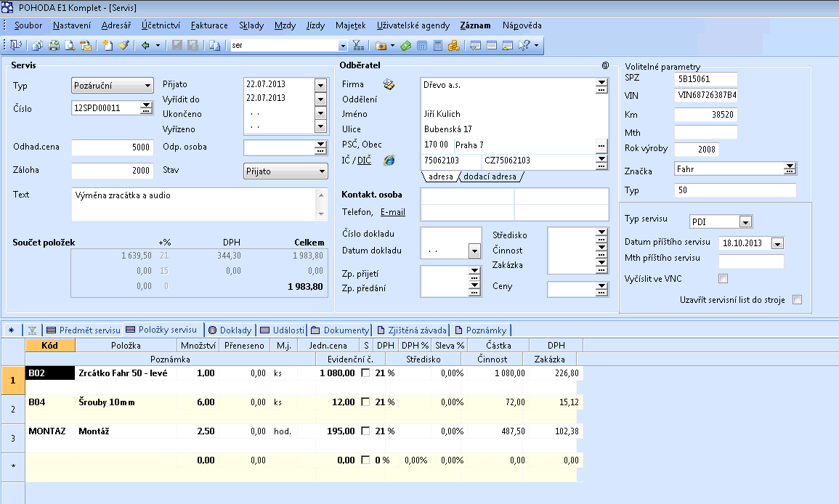Click the print icon in toolbar
Screen dimensions: 839x504
[54, 46]
